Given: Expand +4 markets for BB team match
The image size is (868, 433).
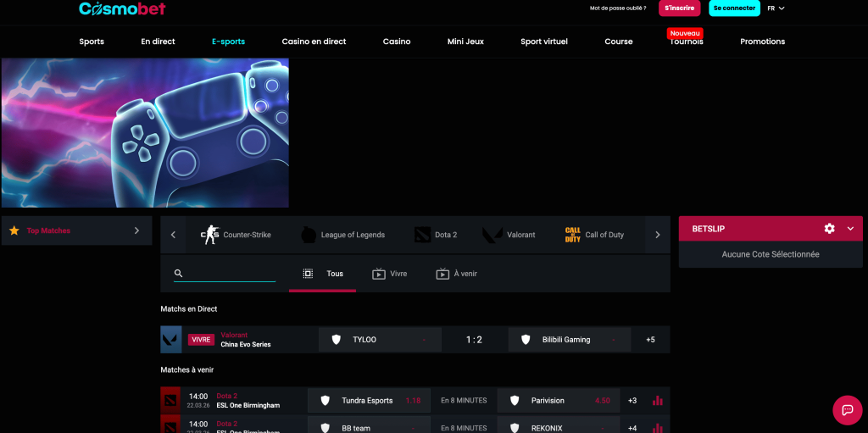Looking at the screenshot, I should tap(632, 428).
